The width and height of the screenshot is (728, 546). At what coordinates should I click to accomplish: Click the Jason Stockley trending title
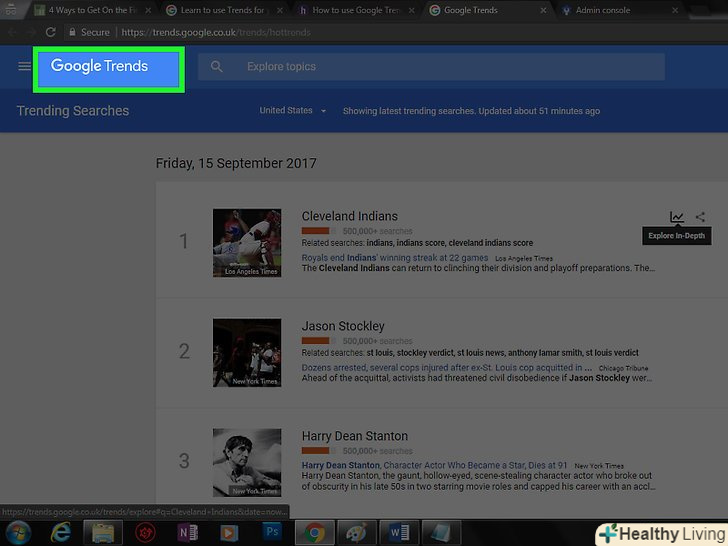coord(343,326)
